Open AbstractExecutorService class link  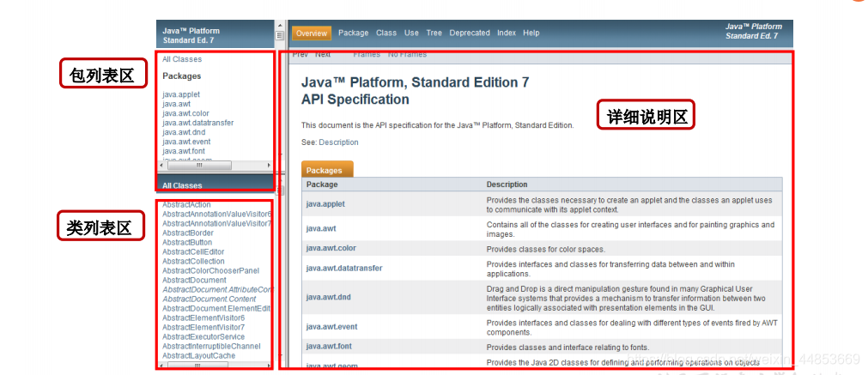(203, 337)
